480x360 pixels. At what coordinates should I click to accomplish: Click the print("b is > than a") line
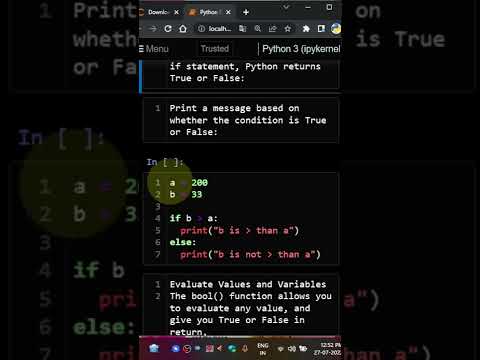(239, 230)
